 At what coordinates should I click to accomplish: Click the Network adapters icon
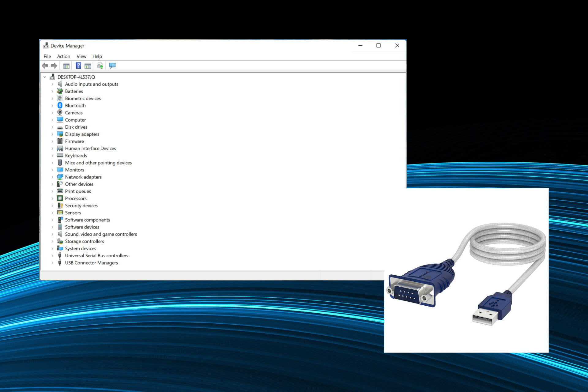(60, 177)
